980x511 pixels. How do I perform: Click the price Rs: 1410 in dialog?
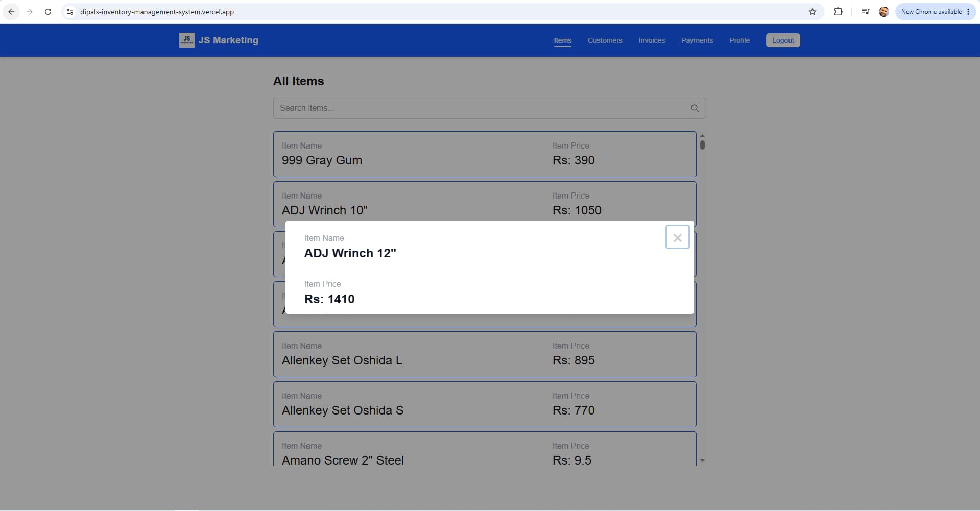[x=329, y=299]
